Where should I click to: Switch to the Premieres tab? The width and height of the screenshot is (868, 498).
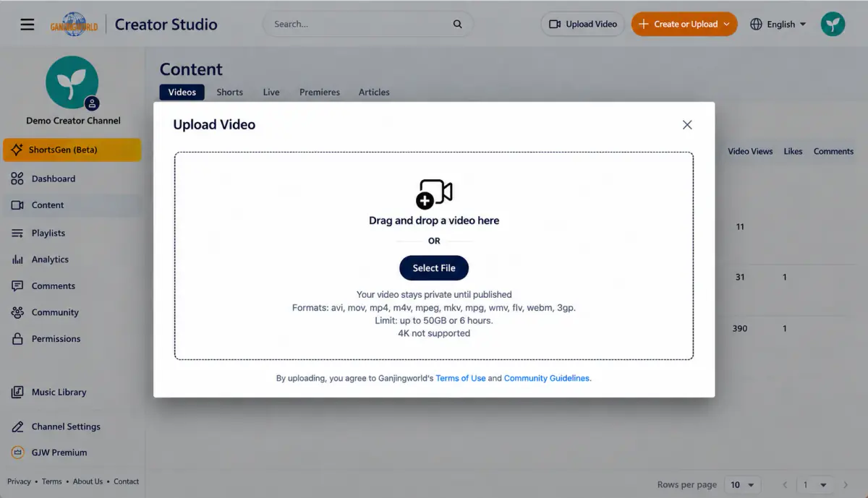tap(320, 93)
